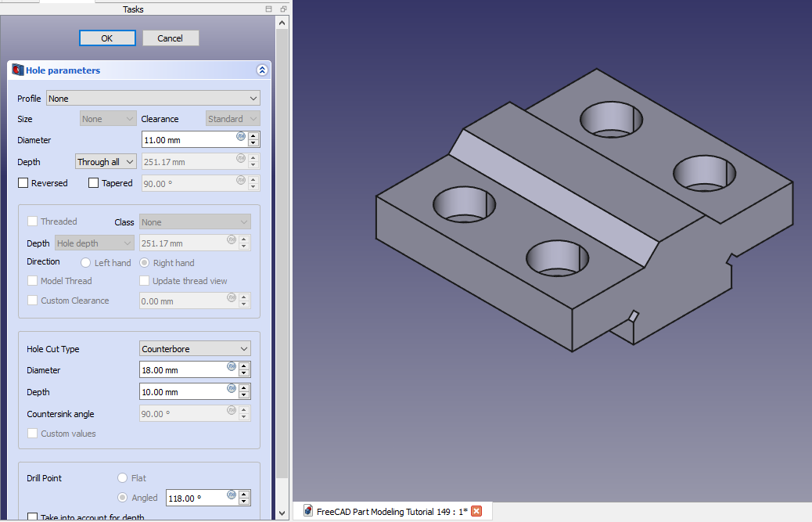Click the expression icon in the hole Diameter field
The image size is (812, 522).
(x=241, y=137)
